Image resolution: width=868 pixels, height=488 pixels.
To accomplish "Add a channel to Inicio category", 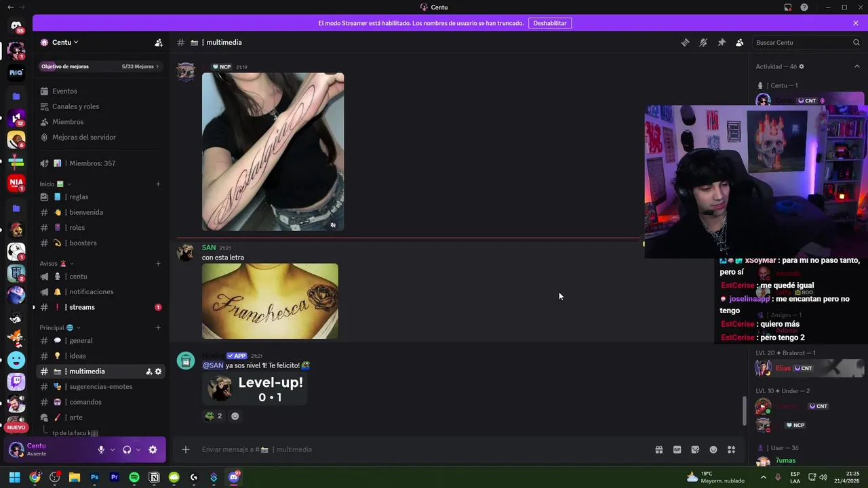I will pos(158,184).
